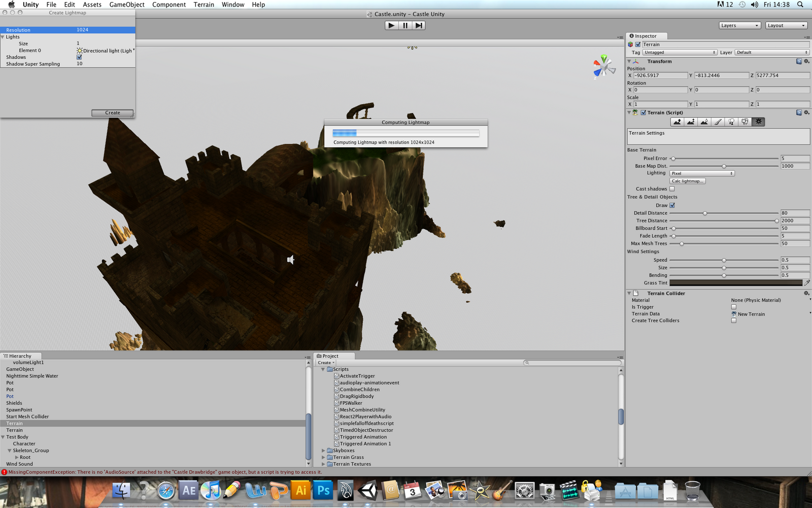Click the red error icon in status bar
The image size is (812, 508).
pyautogui.click(x=4, y=472)
